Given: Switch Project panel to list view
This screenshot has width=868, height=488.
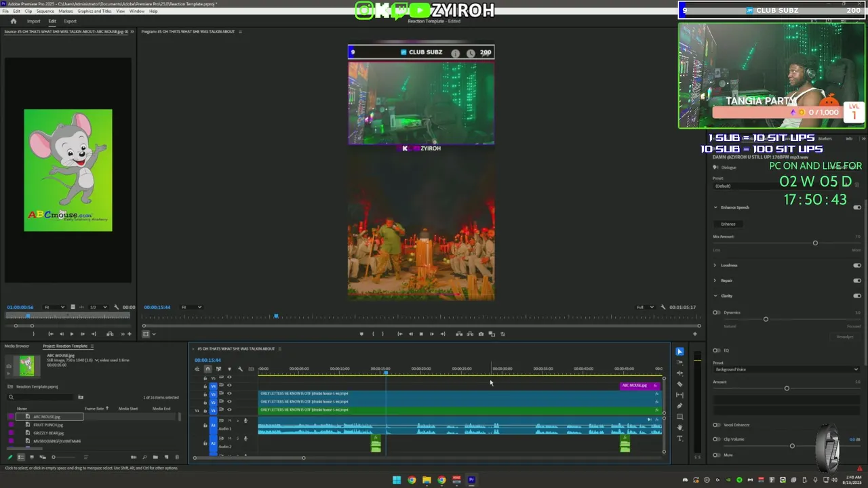Looking at the screenshot, I should (x=20, y=457).
